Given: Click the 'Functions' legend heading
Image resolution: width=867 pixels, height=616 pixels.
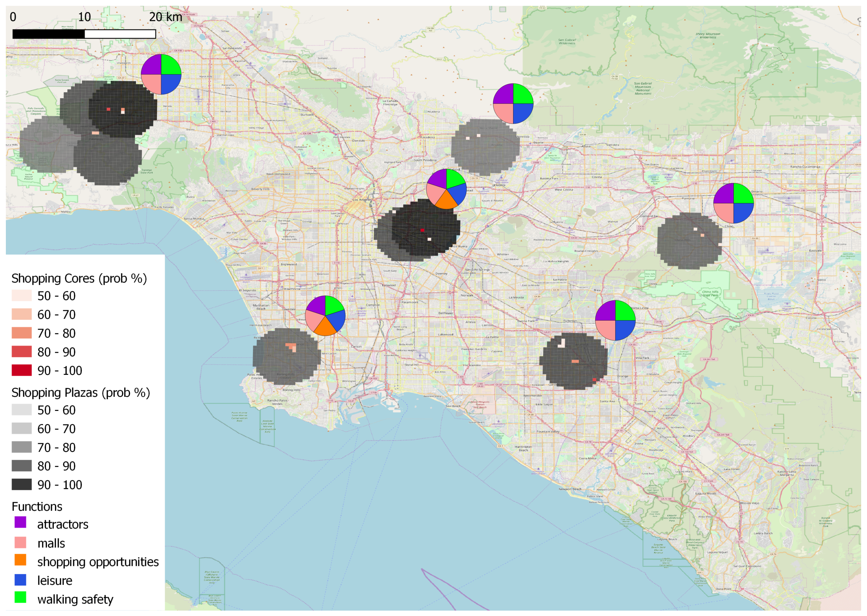Looking at the screenshot, I should click(x=37, y=506).
